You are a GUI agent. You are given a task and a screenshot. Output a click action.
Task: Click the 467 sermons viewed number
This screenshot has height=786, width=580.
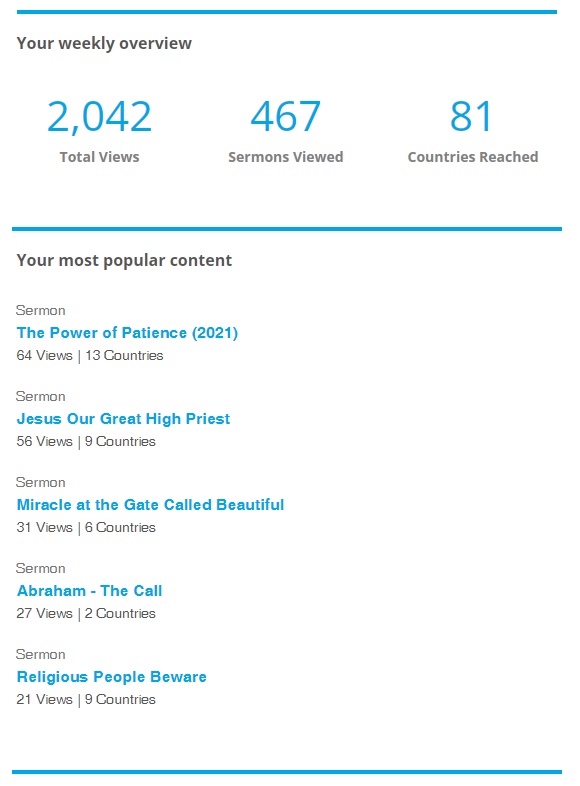point(286,116)
